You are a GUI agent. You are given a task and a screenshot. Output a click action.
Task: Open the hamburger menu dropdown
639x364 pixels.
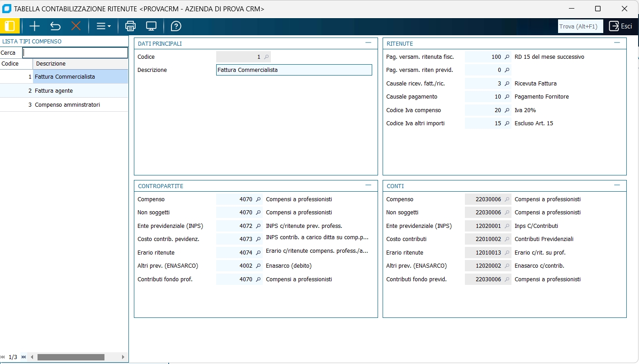point(104,26)
